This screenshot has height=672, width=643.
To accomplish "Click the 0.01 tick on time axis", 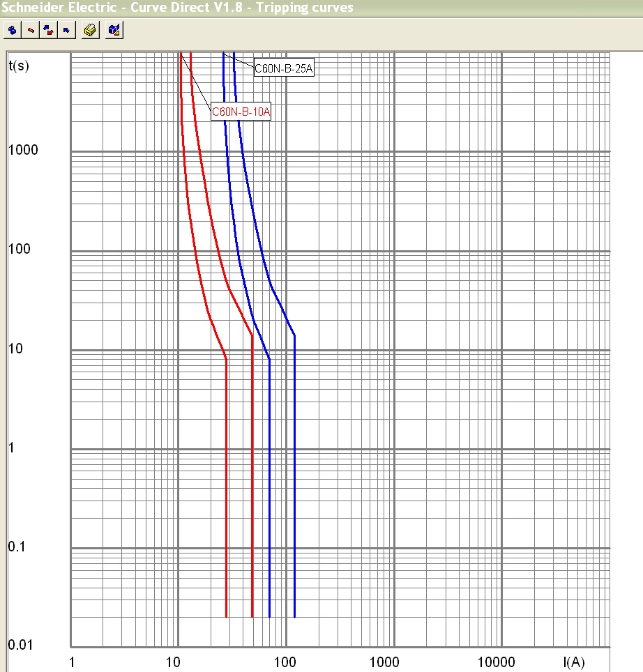I will click(x=21, y=644).
